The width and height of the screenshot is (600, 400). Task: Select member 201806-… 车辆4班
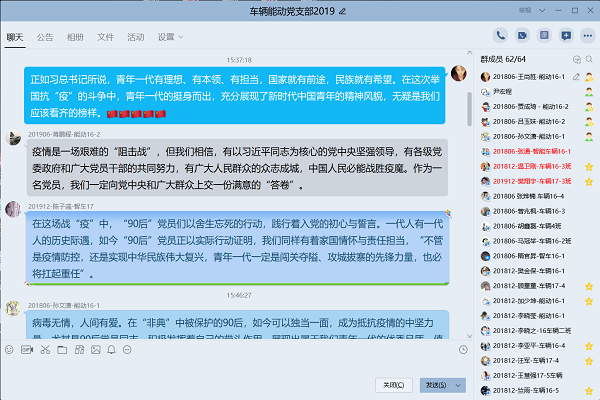pyautogui.click(x=536, y=226)
